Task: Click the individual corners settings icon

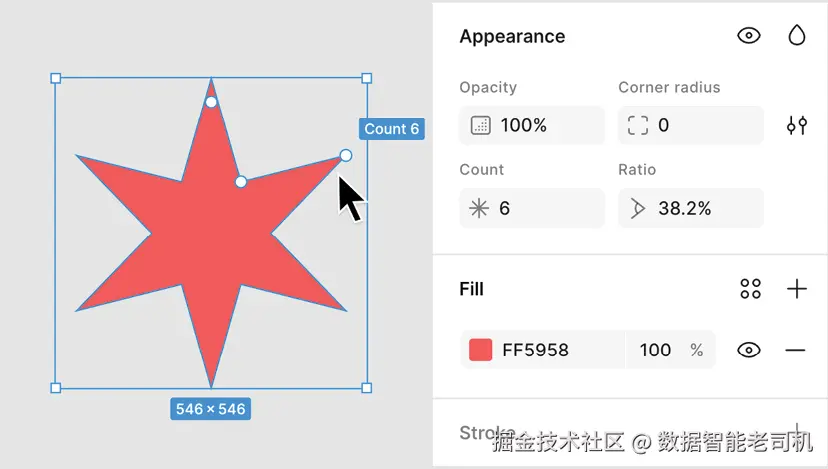Action: tap(796, 125)
